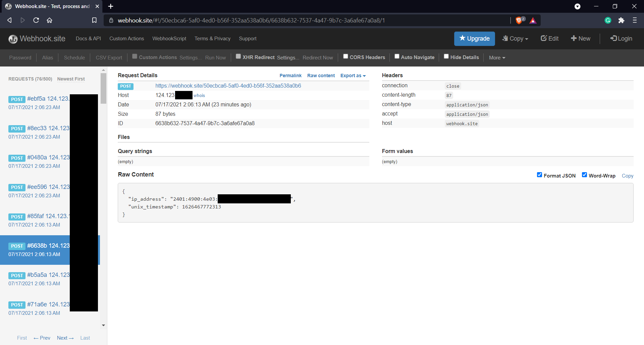Go to Next page of requests
This screenshot has width=644, height=345.
65,338
